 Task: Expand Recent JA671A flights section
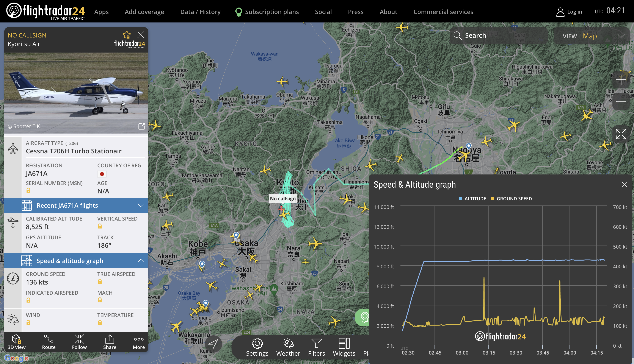pos(76,205)
